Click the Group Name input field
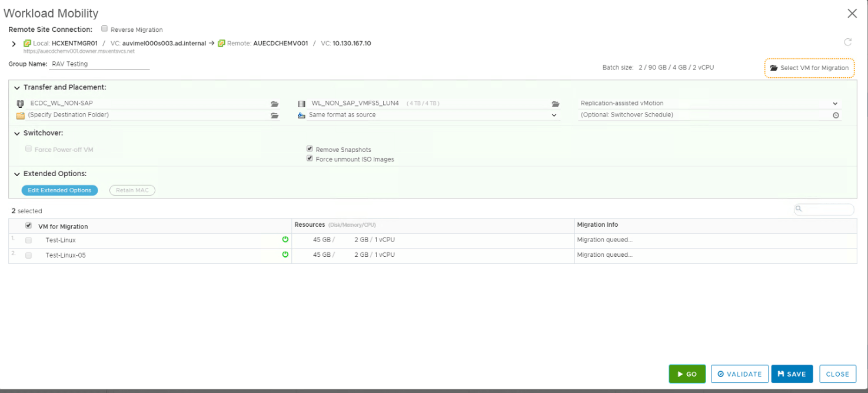 tap(99, 64)
